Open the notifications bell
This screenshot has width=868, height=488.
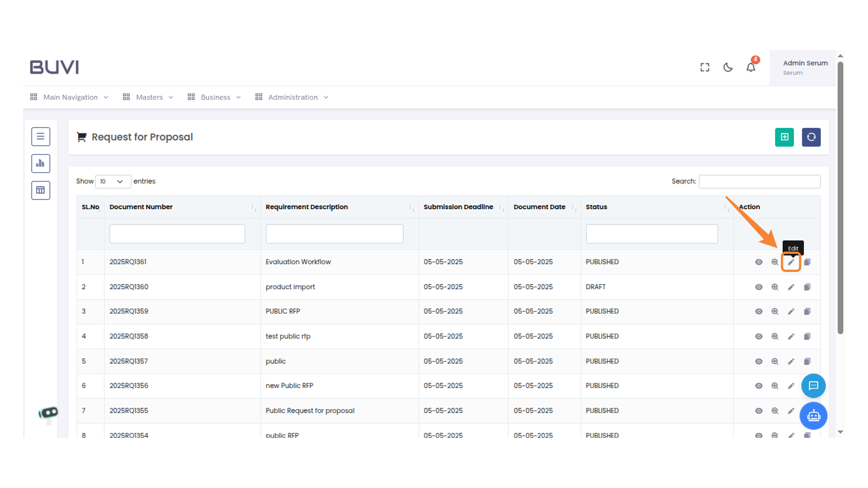click(750, 67)
